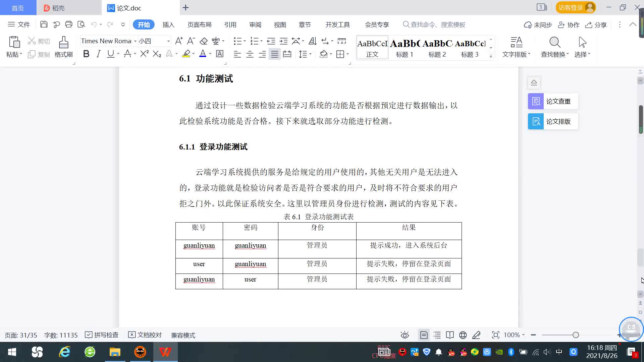Expand numbered list options
The image size is (644, 362).
261,41
